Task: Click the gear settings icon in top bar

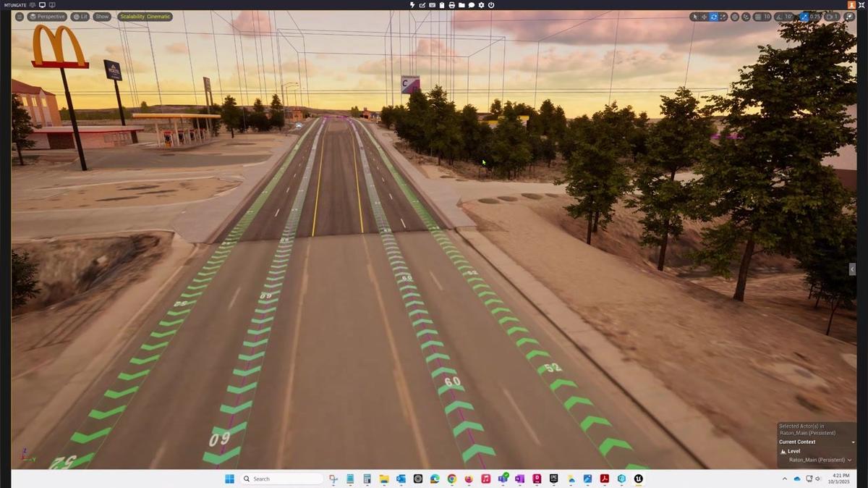Action: point(481,5)
